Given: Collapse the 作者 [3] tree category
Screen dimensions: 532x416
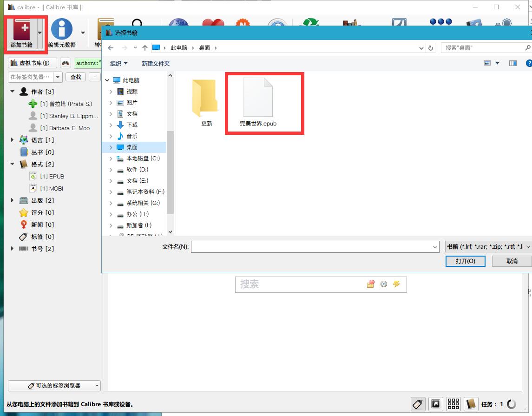Looking at the screenshot, I should pyautogui.click(x=13, y=92).
